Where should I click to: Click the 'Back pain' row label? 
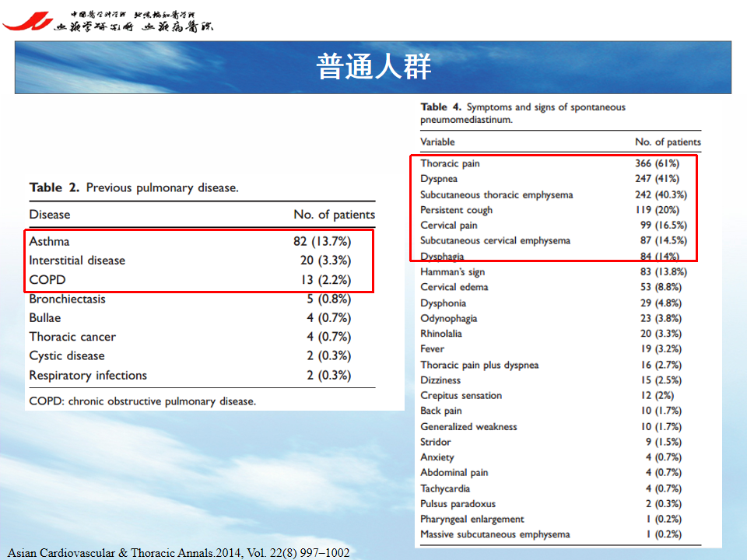tap(441, 411)
